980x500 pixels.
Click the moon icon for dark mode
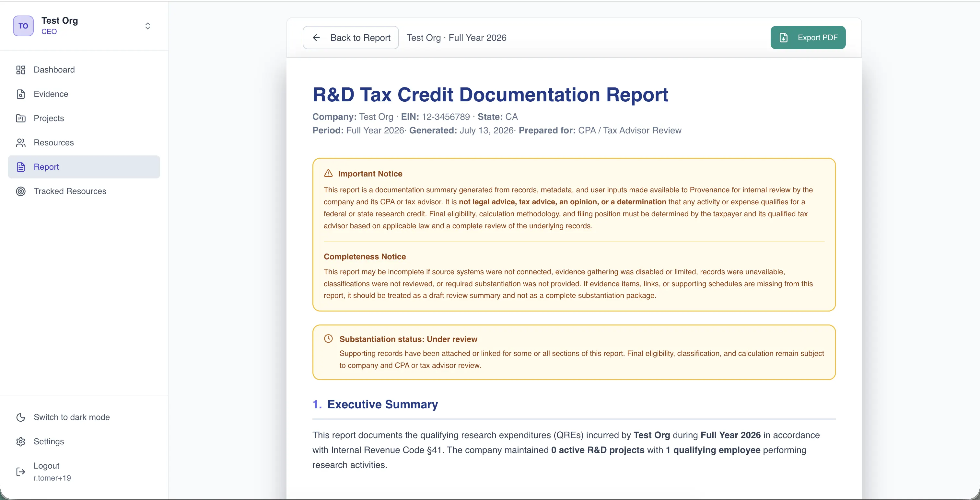pyautogui.click(x=20, y=417)
